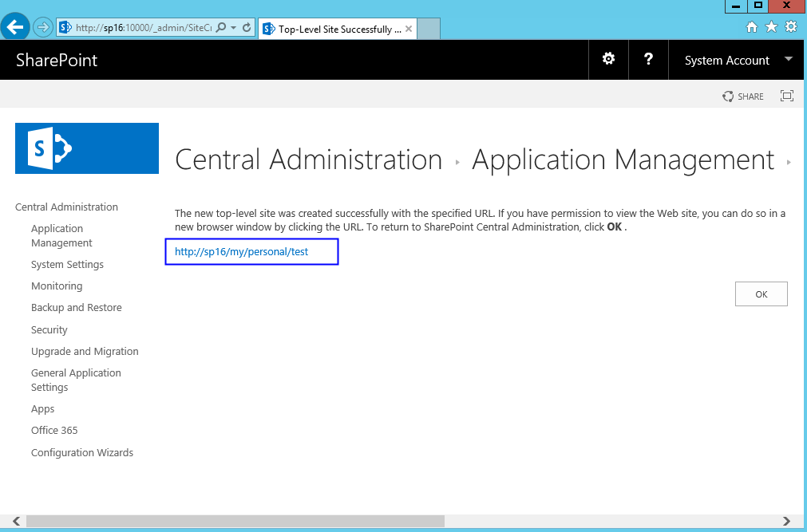Open General Application Settings in sidebar
The width and height of the screenshot is (807, 532).
[x=76, y=380]
